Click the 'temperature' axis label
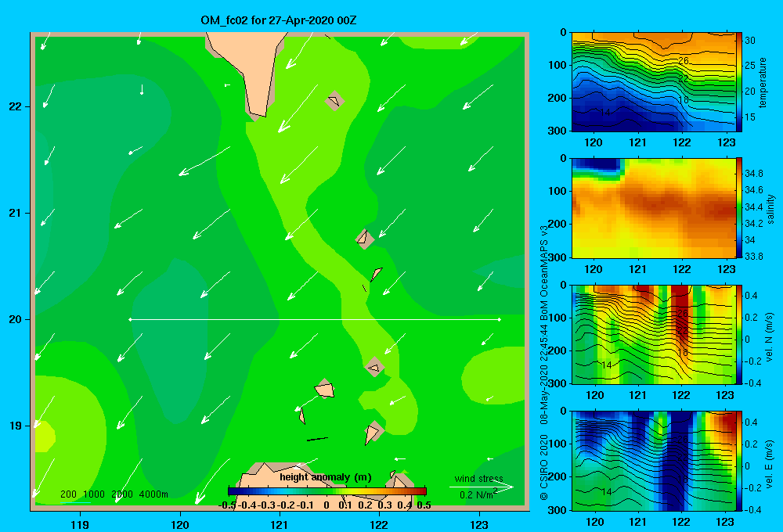This screenshot has height=532, width=783. 763,82
